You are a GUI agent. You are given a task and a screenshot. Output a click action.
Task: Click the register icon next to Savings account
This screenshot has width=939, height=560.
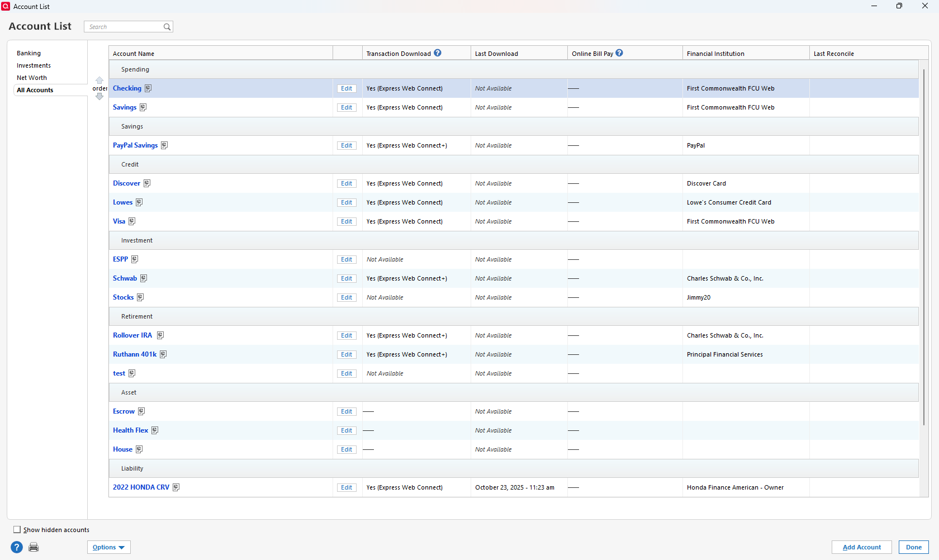pyautogui.click(x=143, y=107)
